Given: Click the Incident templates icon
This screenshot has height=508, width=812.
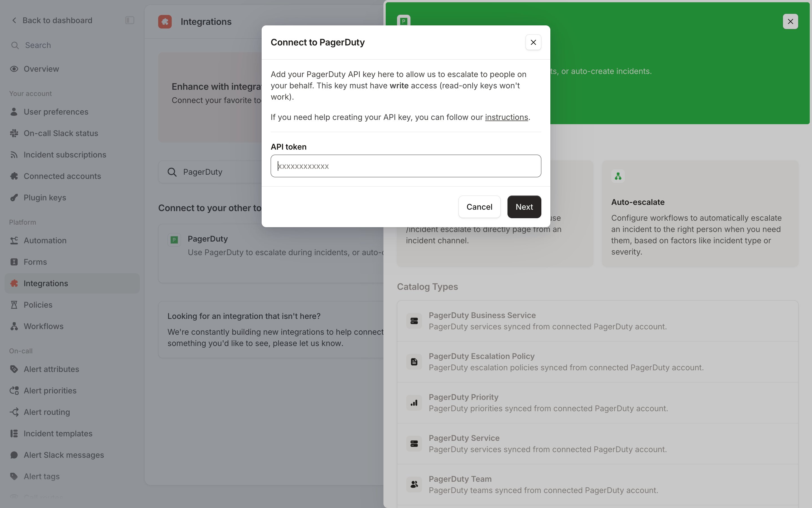Looking at the screenshot, I should (14, 434).
